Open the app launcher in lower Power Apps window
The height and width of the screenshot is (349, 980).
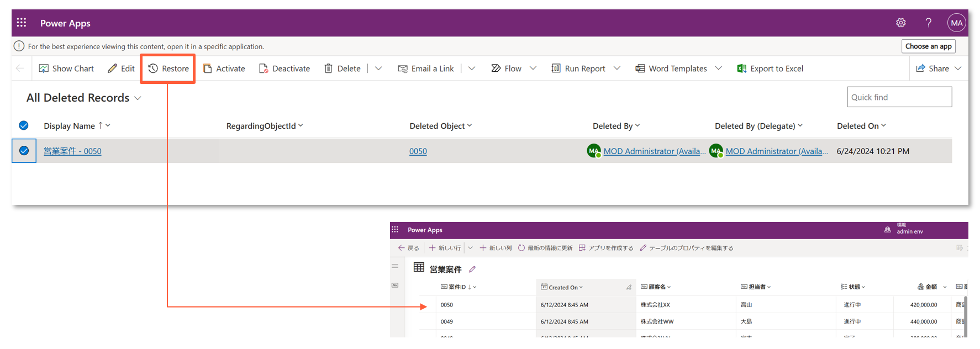pyautogui.click(x=395, y=230)
